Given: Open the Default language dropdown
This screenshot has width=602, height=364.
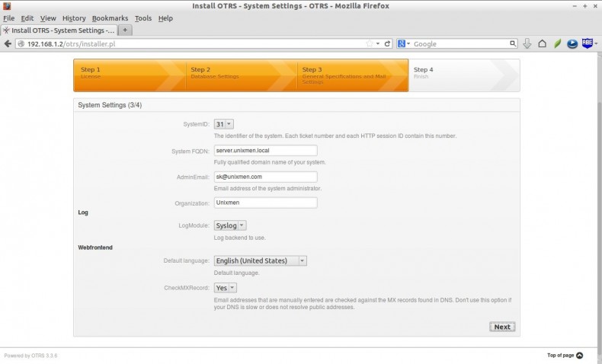Looking at the screenshot, I should click(x=261, y=261).
